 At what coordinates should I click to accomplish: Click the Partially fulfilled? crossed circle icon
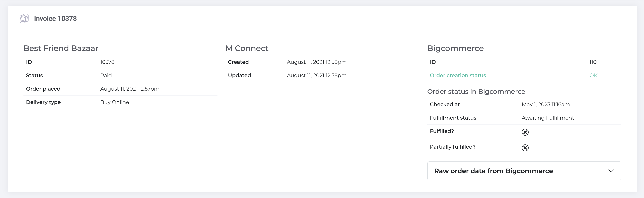click(x=525, y=148)
